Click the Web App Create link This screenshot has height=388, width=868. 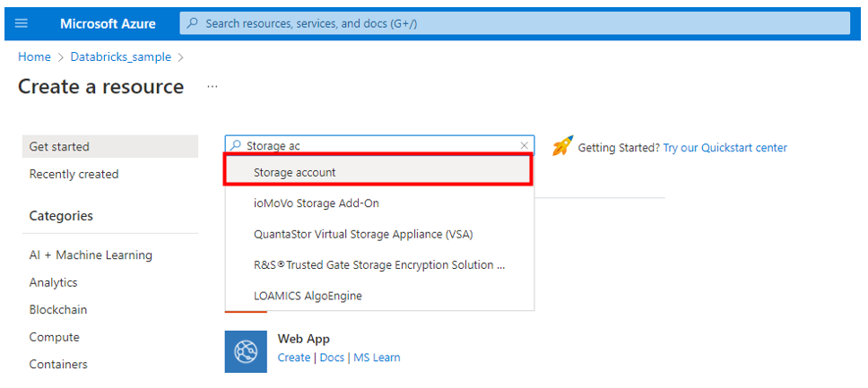(x=294, y=358)
